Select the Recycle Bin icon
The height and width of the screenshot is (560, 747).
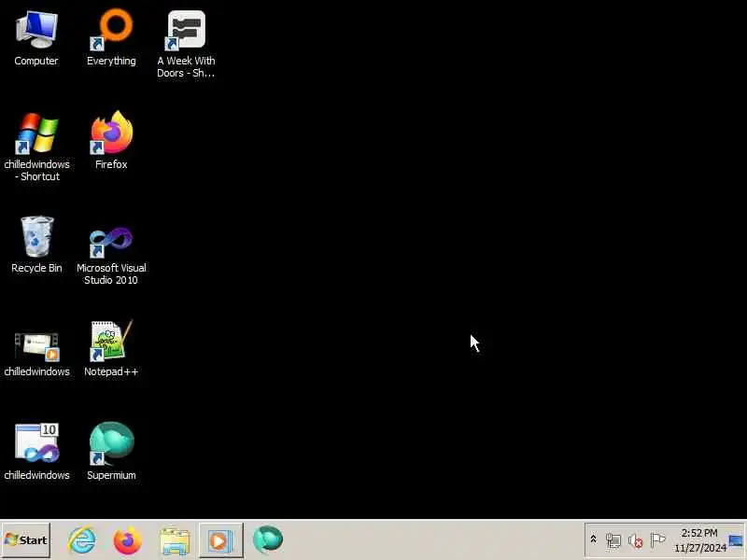(36, 245)
